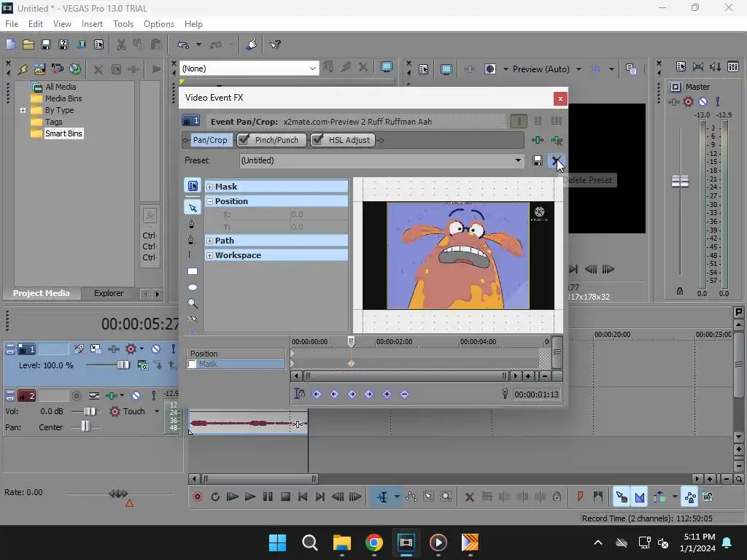The image size is (747, 560).
Task: Click the Cut scissors icon in the main toolbar
Action: point(121,44)
